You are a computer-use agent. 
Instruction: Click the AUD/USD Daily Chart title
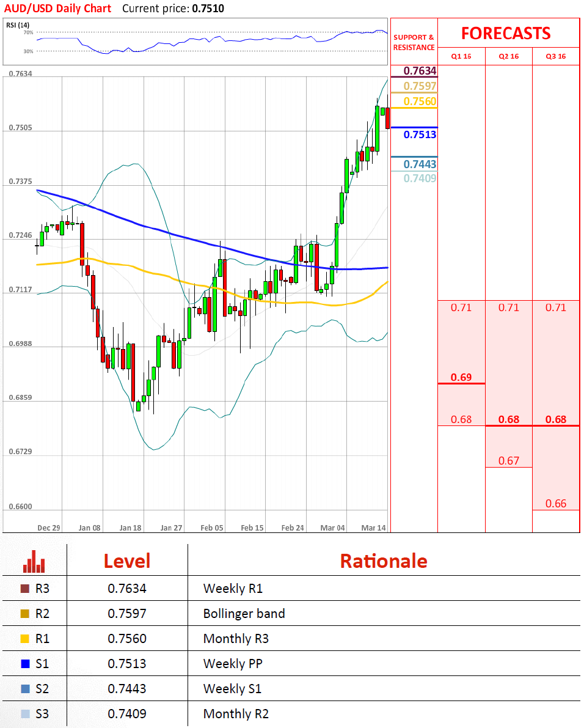[x=58, y=9]
